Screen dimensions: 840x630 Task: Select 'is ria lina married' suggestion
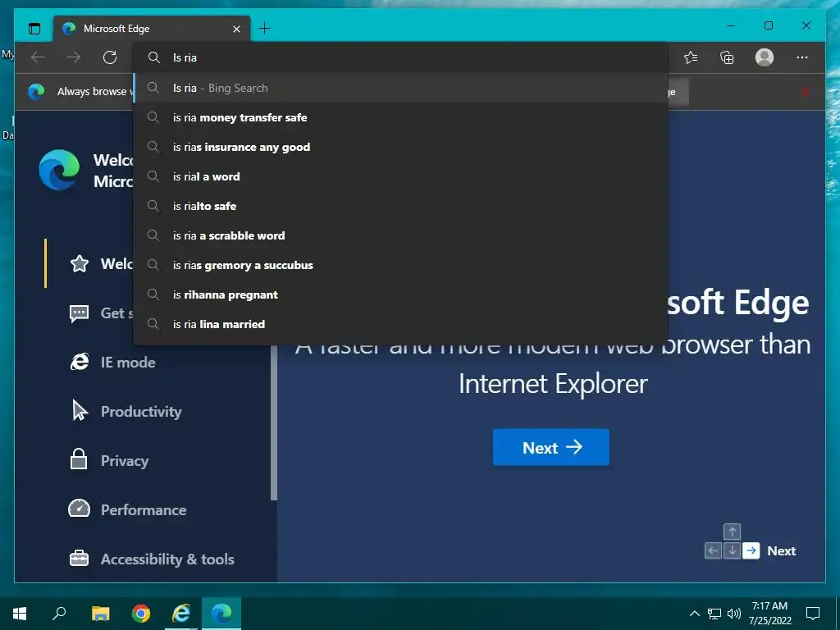(400, 324)
